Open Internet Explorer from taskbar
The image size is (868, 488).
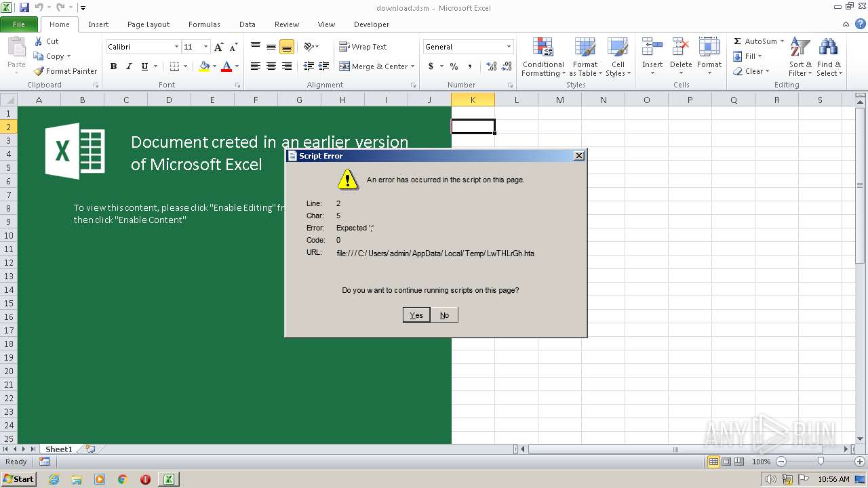[54, 479]
